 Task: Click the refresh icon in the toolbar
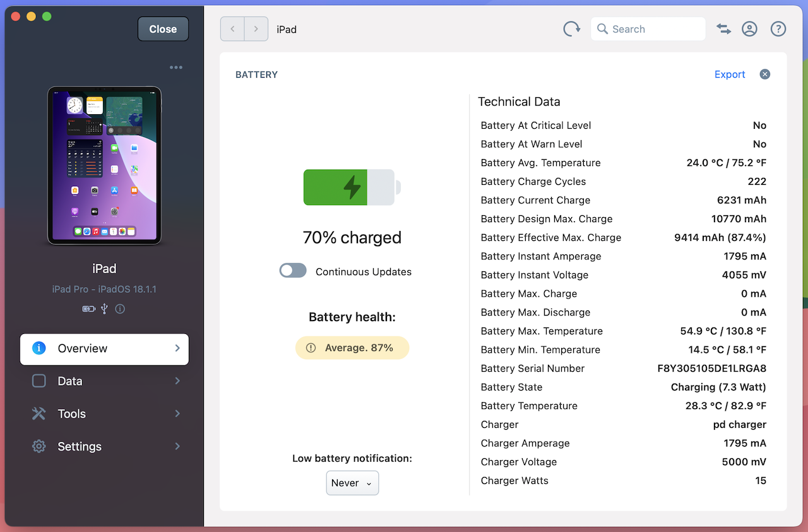[x=571, y=29]
